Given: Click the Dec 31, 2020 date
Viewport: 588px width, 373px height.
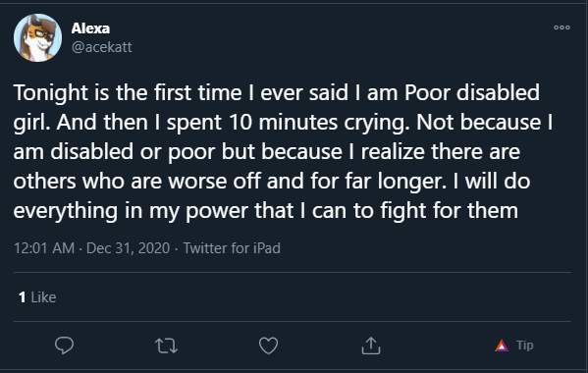Looking at the screenshot, I should click(x=128, y=248).
